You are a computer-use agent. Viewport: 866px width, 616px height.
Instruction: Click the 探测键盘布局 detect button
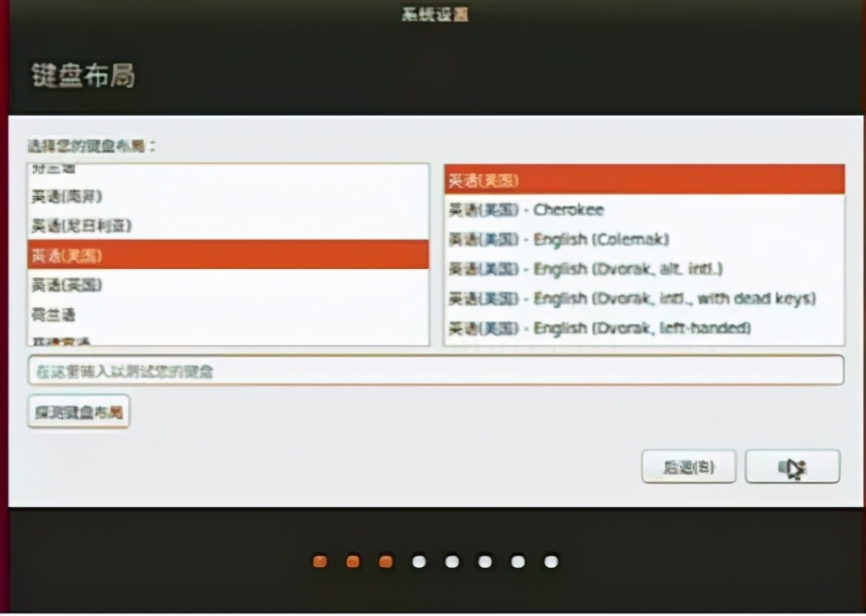click(78, 411)
